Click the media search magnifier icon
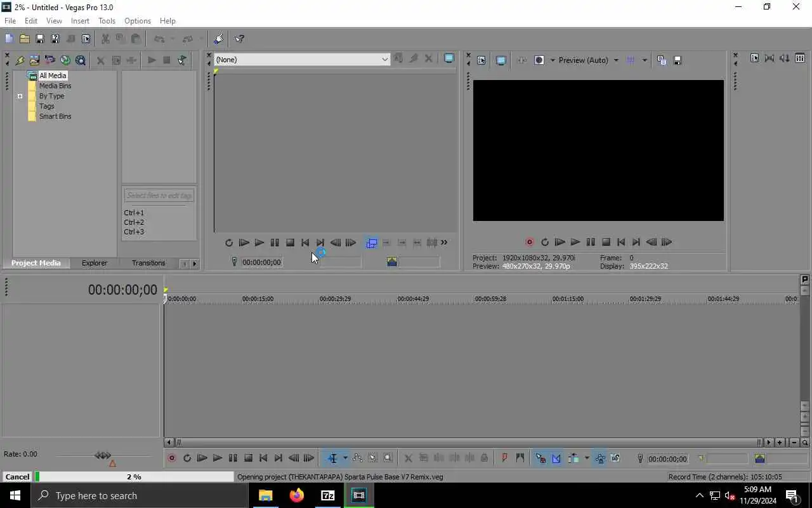The width and height of the screenshot is (812, 508). pyautogui.click(x=81, y=60)
